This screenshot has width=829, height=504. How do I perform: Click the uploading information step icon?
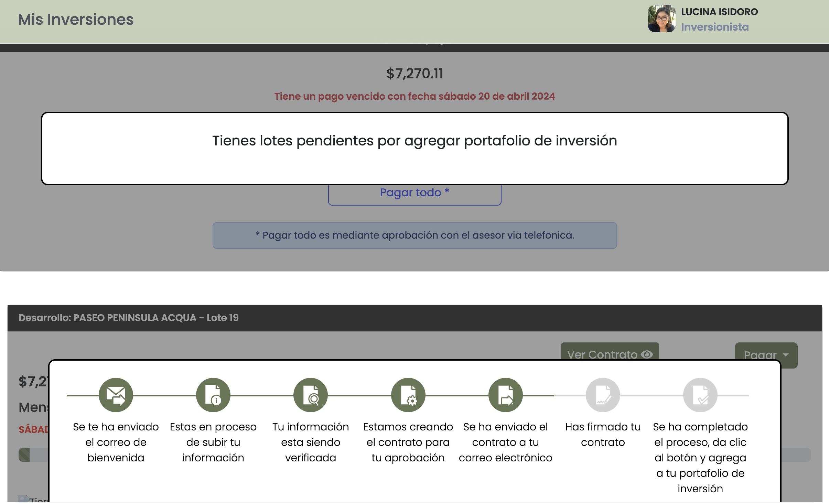coord(213,395)
